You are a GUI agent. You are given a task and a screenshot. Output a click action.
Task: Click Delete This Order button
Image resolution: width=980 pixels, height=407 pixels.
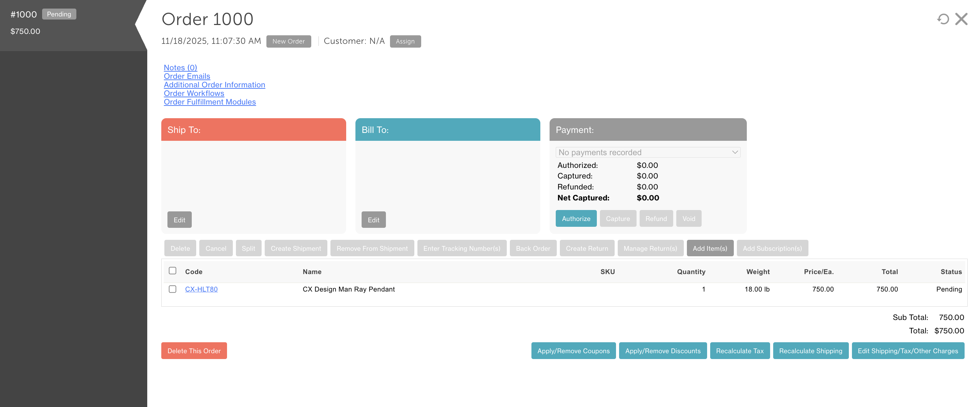194,351
